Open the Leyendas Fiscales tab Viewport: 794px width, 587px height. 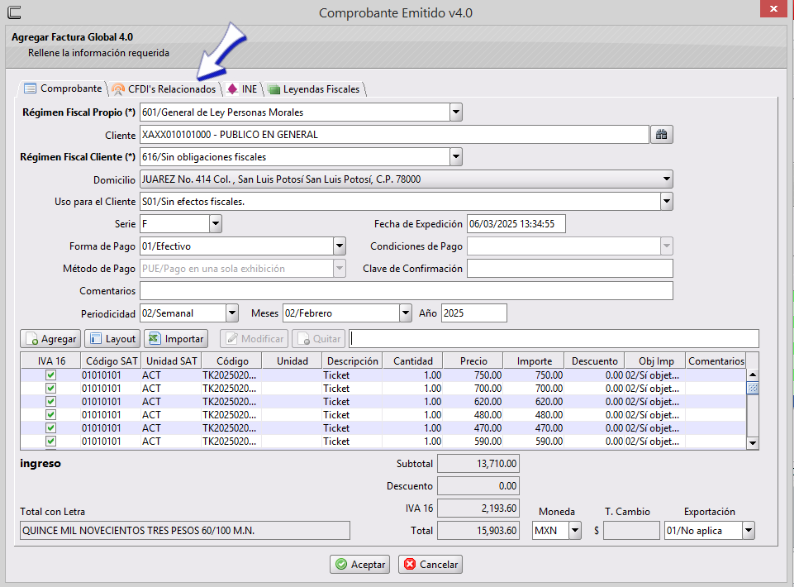pyautogui.click(x=314, y=89)
